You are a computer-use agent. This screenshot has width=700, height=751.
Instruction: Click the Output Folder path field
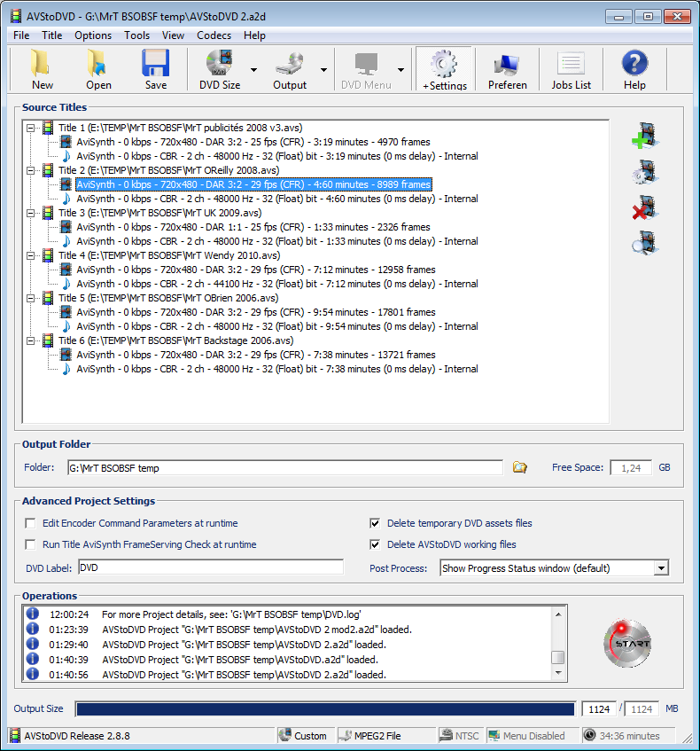(x=285, y=468)
